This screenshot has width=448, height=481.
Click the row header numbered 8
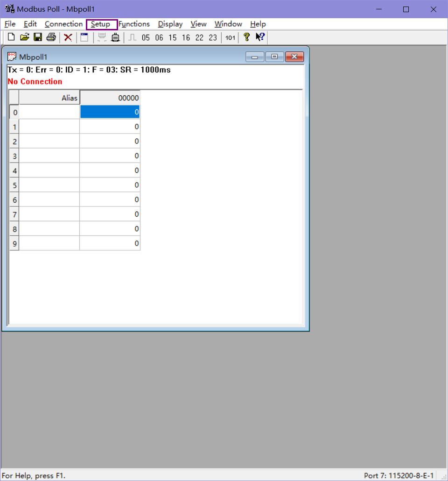click(x=14, y=229)
